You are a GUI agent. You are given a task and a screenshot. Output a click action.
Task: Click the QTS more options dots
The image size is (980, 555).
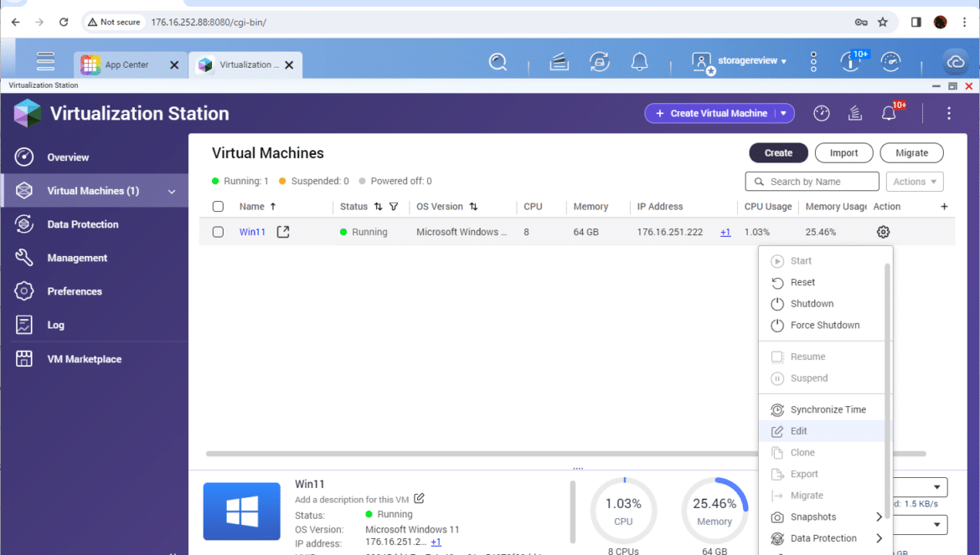pyautogui.click(x=813, y=62)
